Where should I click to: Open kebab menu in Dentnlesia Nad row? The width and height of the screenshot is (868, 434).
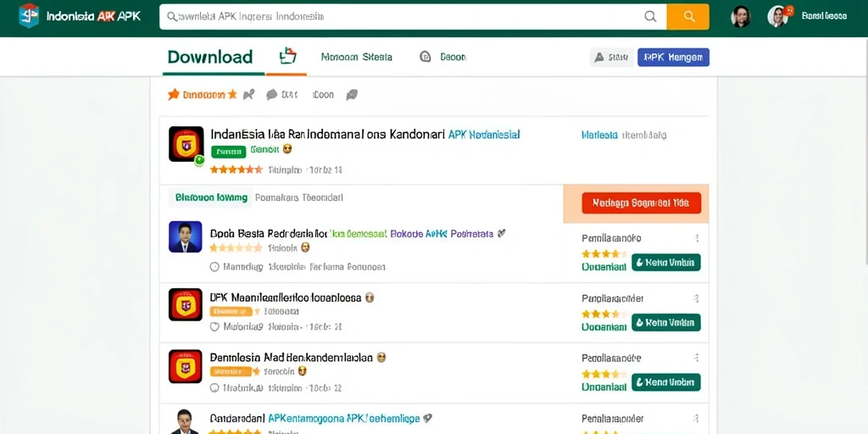click(697, 359)
